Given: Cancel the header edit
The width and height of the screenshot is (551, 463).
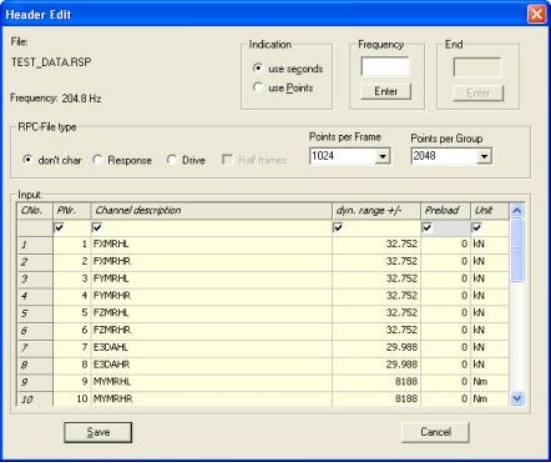Looking at the screenshot, I should 435,432.
